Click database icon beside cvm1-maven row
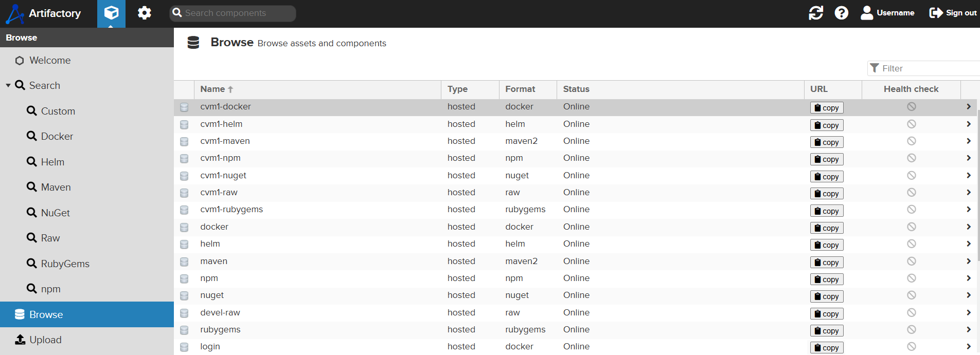This screenshot has width=980, height=355. 184,141
